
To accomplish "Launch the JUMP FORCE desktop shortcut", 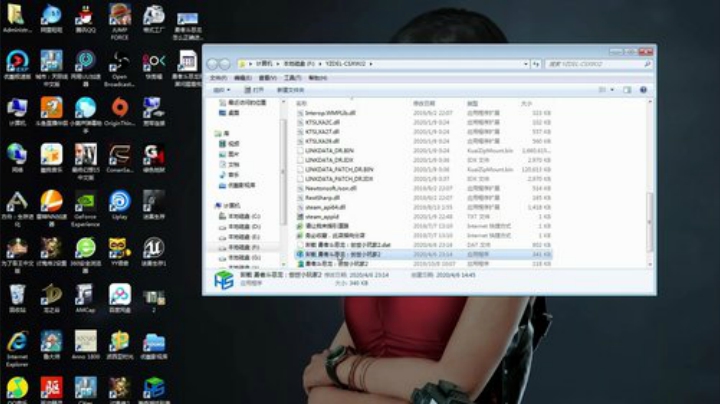I will (x=119, y=21).
